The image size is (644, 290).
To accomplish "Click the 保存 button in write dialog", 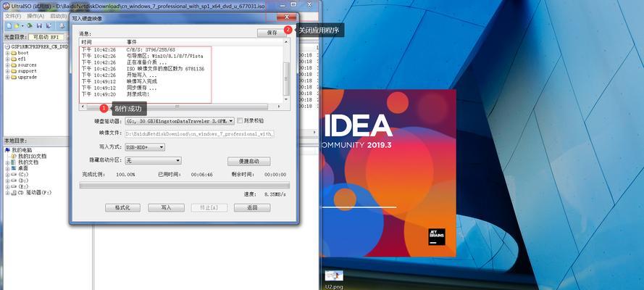I will coord(272,33).
